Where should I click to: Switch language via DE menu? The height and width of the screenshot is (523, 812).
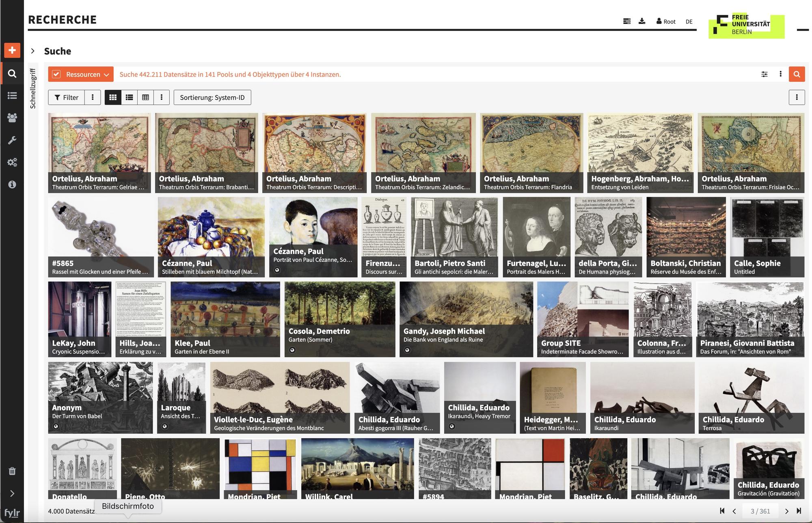coord(689,22)
